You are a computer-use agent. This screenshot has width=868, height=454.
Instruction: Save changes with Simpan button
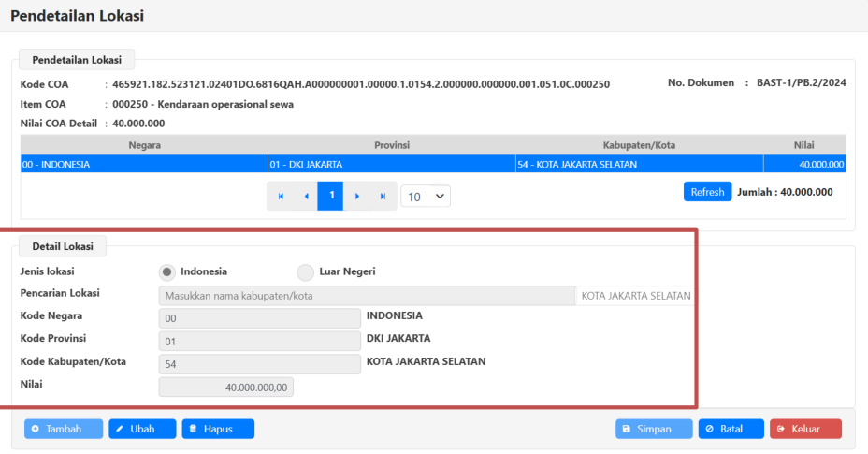coord(654,429)
